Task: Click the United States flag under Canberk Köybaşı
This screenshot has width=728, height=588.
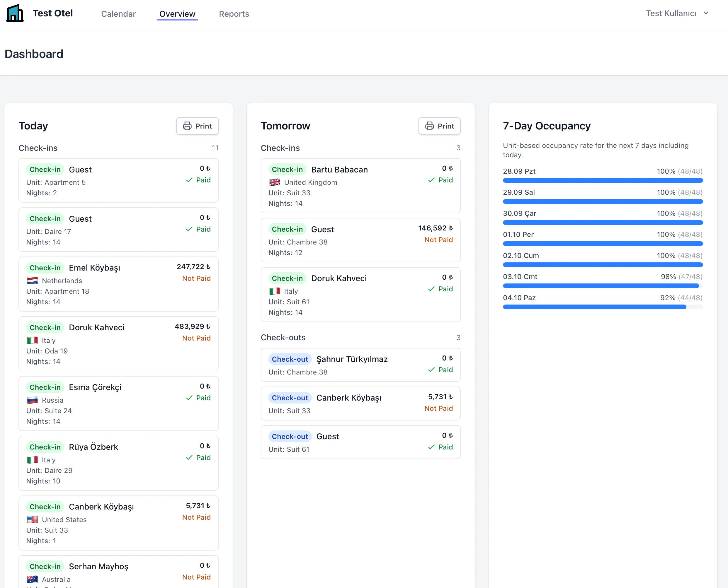Action: tap(32, 519)
